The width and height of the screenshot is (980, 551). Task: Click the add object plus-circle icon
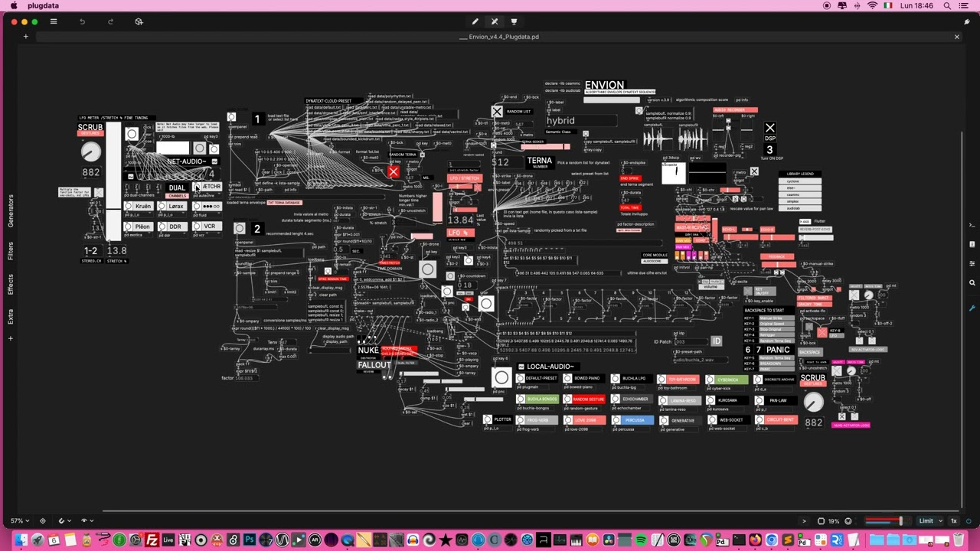point(139,21)
